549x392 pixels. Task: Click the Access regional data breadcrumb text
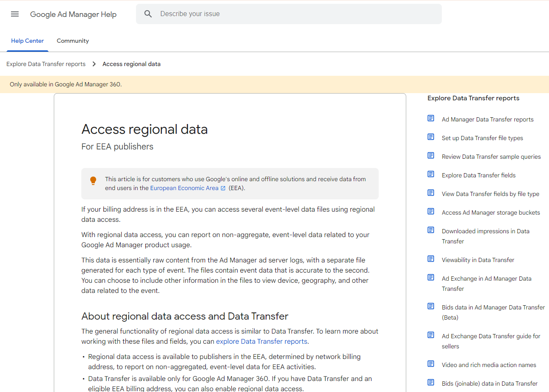(131, 64)
